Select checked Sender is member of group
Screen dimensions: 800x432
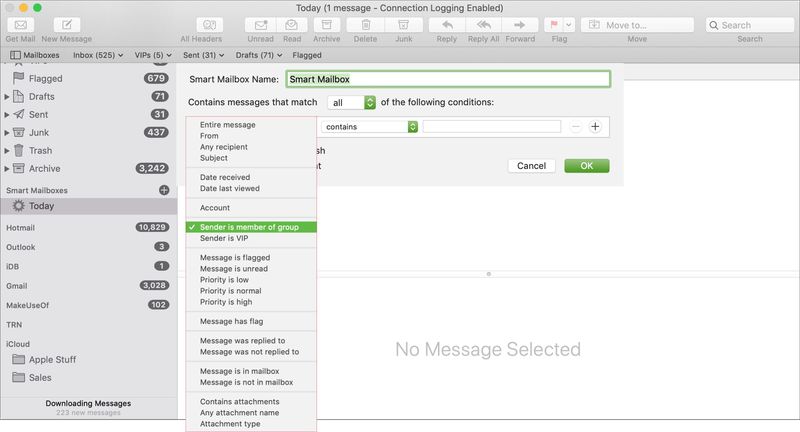(251, 227)
